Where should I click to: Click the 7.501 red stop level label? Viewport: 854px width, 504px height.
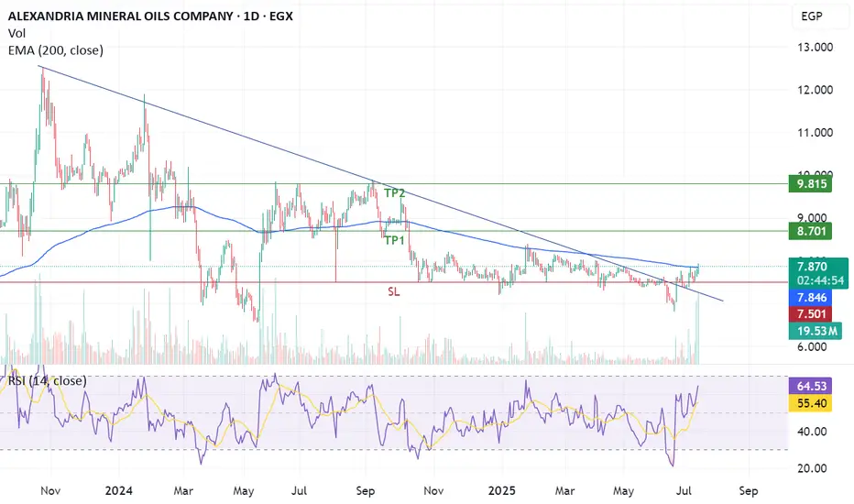click(x=811, y=313)
